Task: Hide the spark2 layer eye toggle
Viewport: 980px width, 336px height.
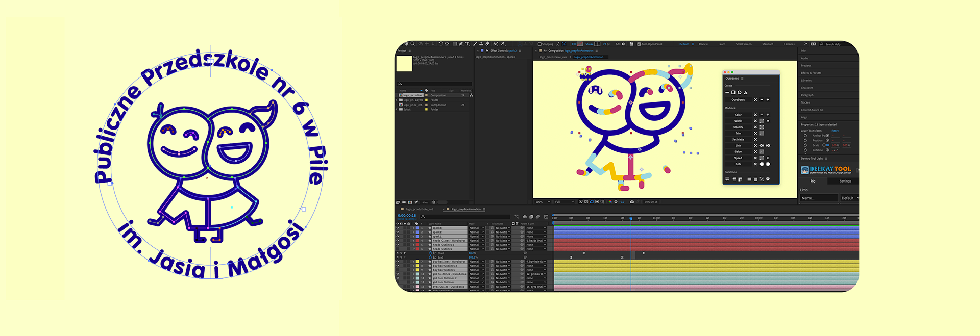Action: tap(398, 232)
